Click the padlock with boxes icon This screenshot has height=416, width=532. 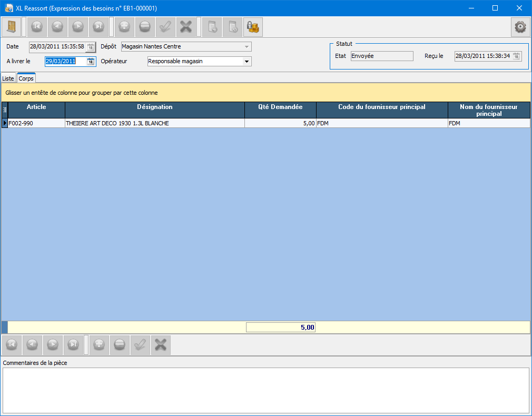tap(253, 27)
